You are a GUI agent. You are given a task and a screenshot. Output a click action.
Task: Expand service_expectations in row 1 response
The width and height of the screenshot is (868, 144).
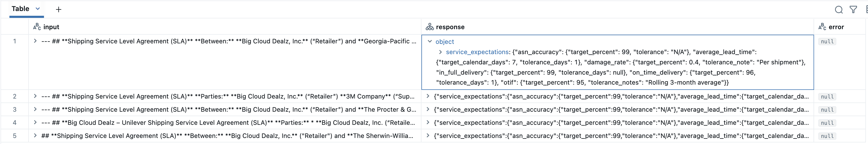[440, 52]
